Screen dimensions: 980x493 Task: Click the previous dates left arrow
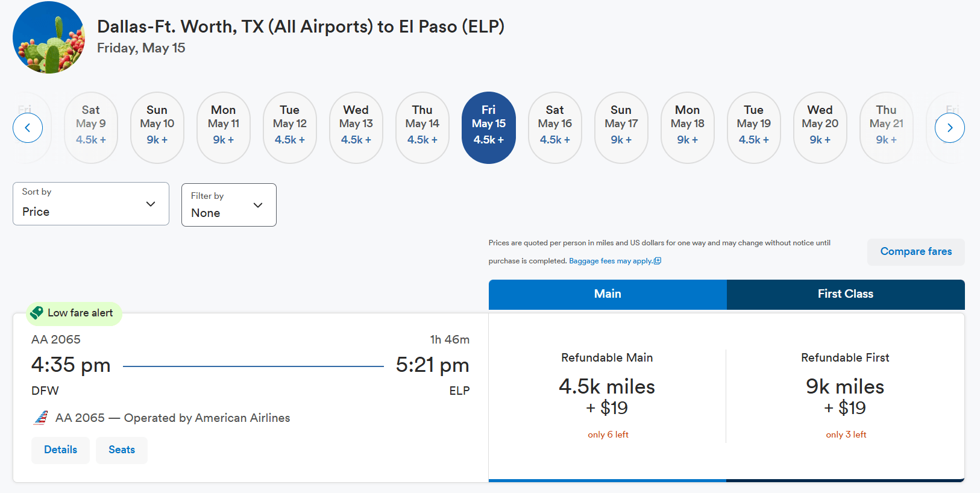coord(28,128)
